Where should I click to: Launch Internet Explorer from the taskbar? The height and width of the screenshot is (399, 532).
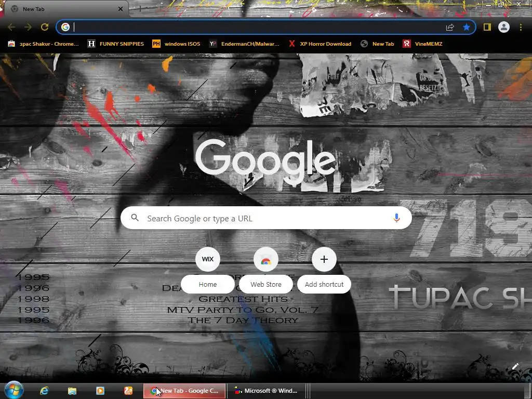(44, 391)
